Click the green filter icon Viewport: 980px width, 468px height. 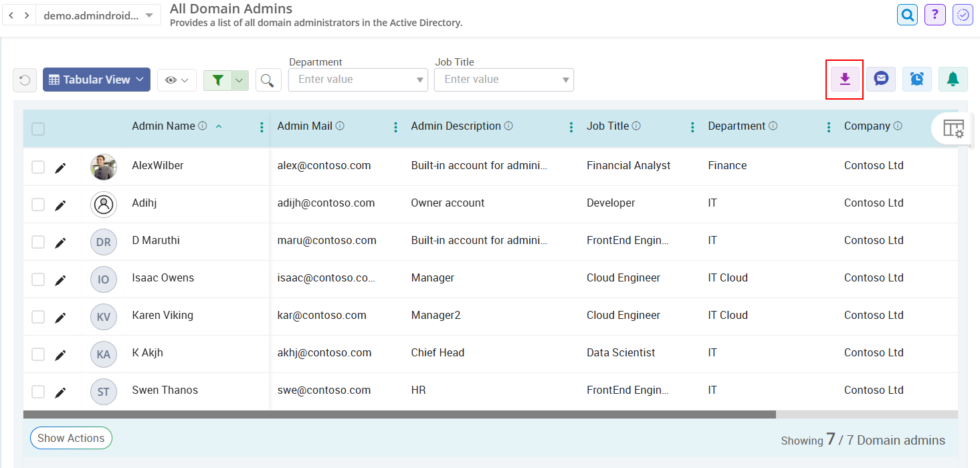tap(217, 80)
